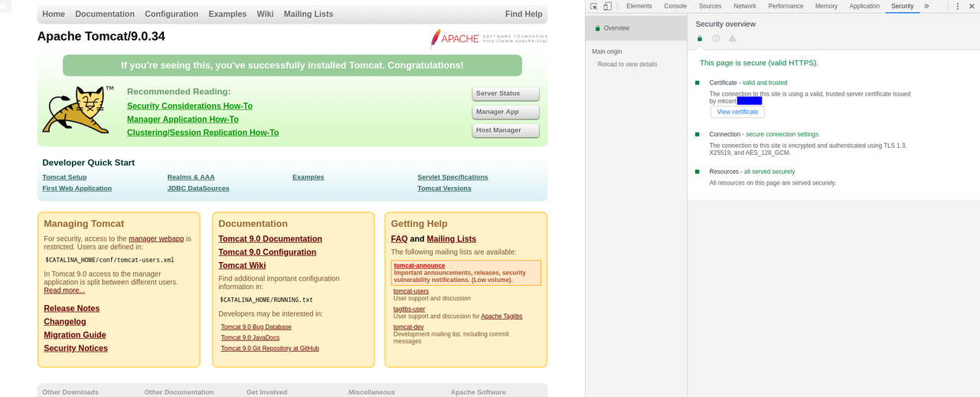Open Clustering/Session Replication How-To link
This screenshot has height=397, width=980.
[x=203, y=132]
